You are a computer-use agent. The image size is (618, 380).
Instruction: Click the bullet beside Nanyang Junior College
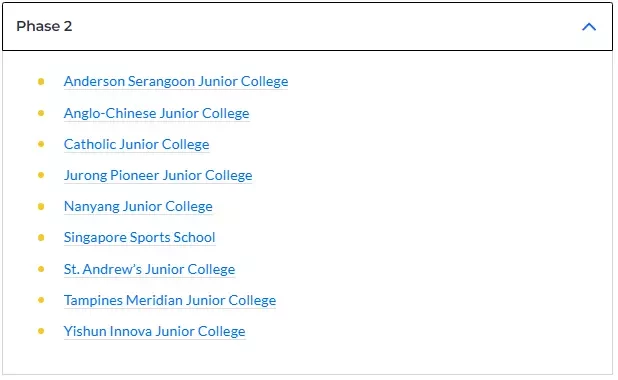tap(41, 207)
